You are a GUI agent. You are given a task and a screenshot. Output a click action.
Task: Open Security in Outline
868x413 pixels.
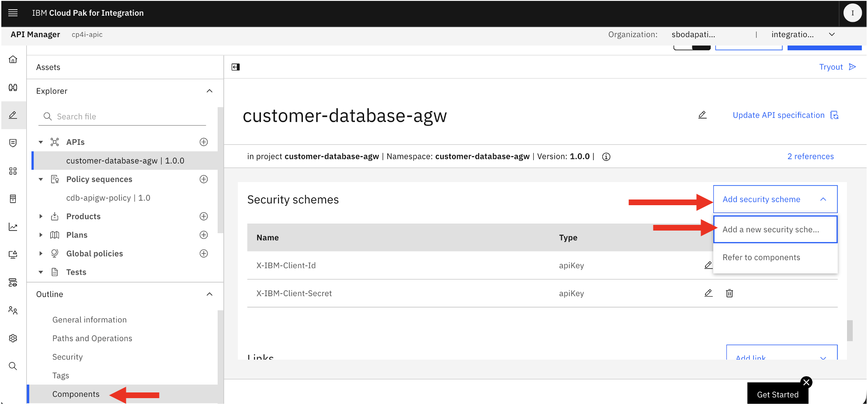67,357
